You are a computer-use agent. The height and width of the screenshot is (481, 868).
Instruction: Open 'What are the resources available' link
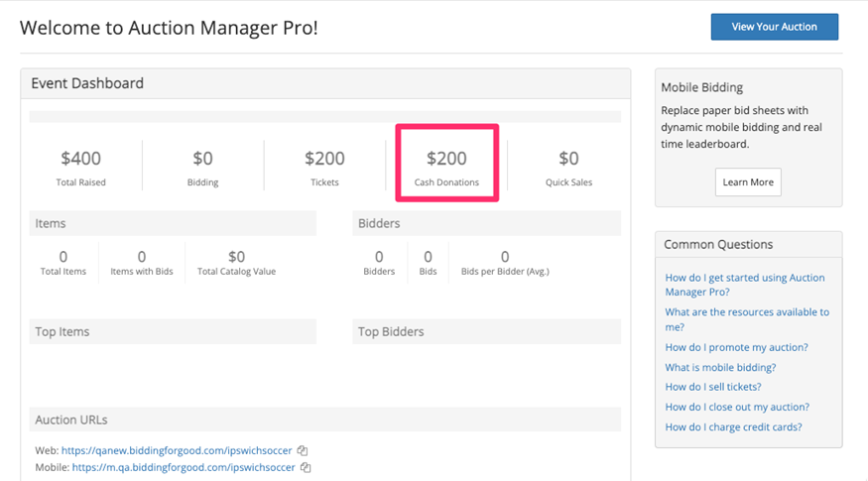pos(747,319)
